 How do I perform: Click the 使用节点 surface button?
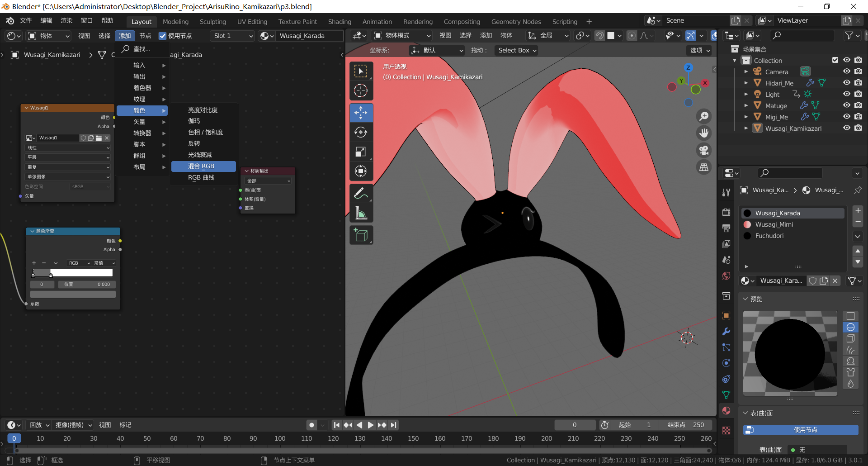(x=801, y=430)
